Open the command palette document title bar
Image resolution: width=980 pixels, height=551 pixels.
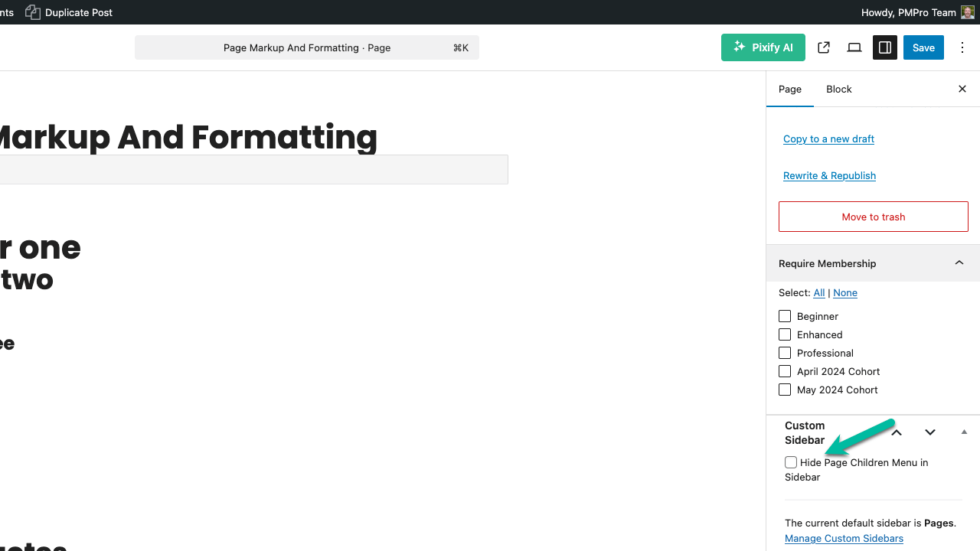307,47
